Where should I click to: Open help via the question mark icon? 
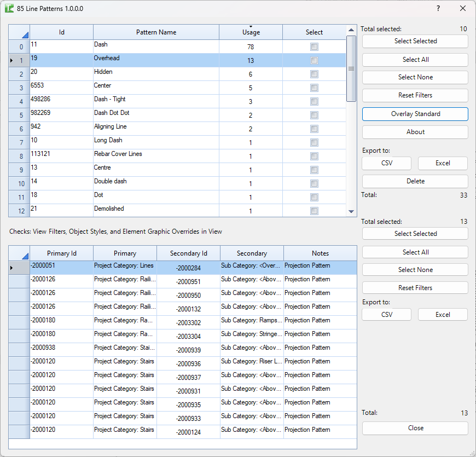click(438, 9)
